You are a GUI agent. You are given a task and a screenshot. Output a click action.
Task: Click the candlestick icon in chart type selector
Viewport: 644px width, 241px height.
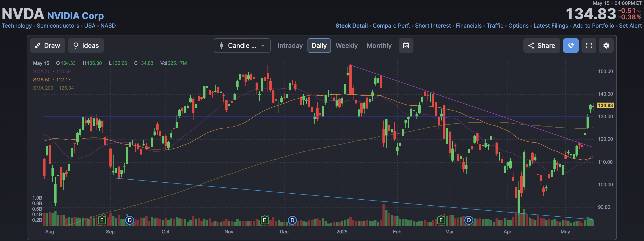point(221,46)
